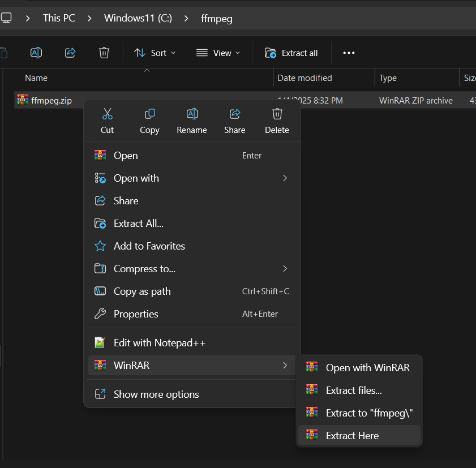This screenshot has width=476, height=468.
Task: Click the toolbar Share icon
Action: pyautogui.click(x=70, y=53)
